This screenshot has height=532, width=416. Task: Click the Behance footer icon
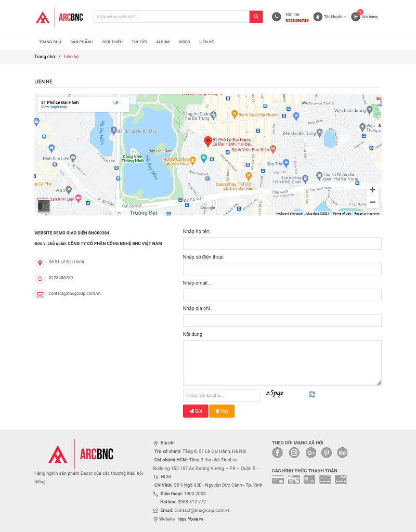[342, 452]
